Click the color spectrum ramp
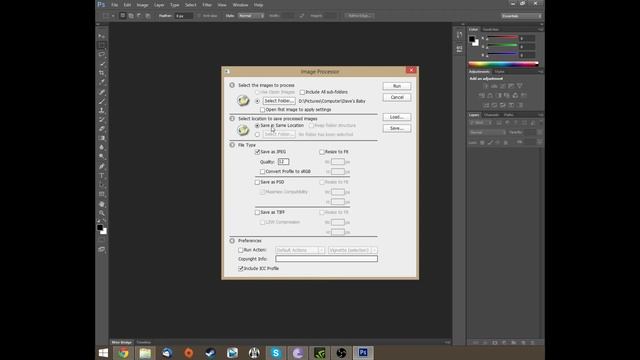 (504, 64)
